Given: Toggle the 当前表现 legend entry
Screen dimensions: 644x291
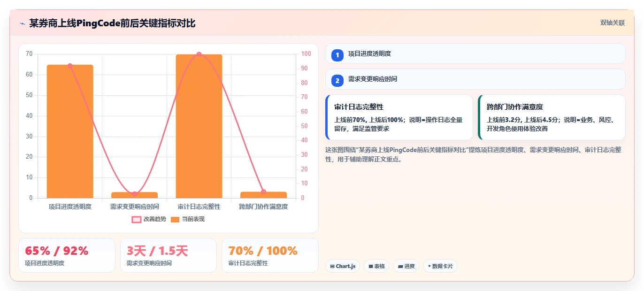Looking at the screenshot, I should pyautogui.click(x=187, y=219).
